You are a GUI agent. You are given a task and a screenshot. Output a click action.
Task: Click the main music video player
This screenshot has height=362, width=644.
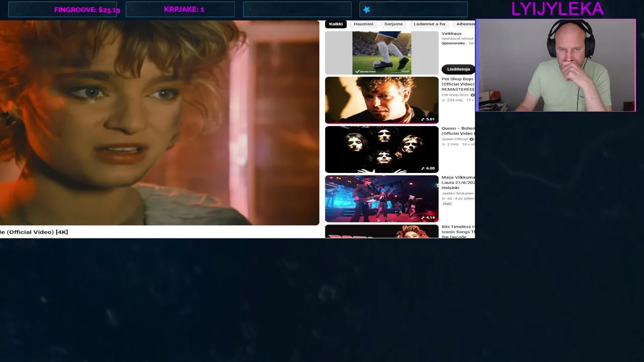point(159,123)
